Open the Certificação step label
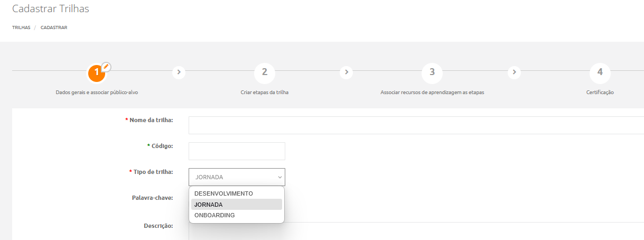The height and width of the screenshot is (240, 644). pos(600,92)
